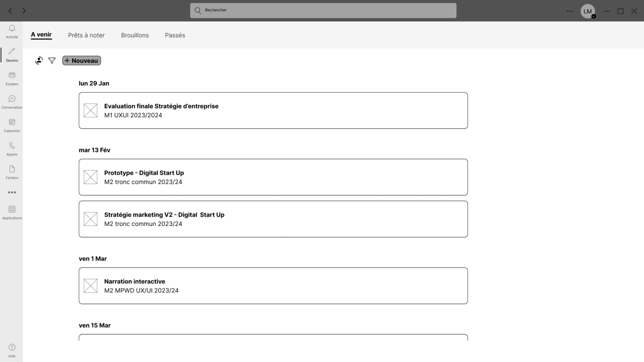
Task: Click the Nouveau button
Action: point(82,61)
